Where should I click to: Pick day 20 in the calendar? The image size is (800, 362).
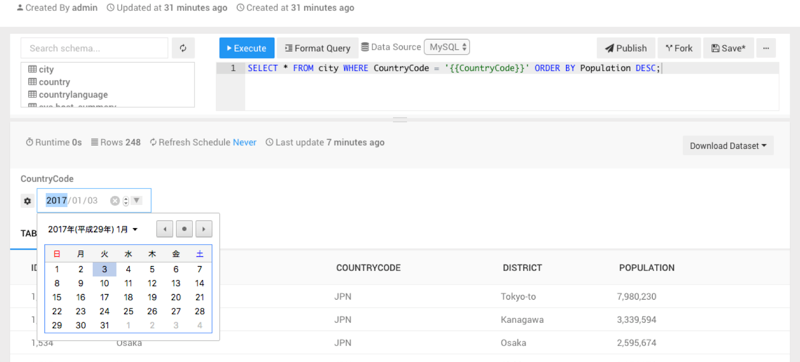point(176,297)
